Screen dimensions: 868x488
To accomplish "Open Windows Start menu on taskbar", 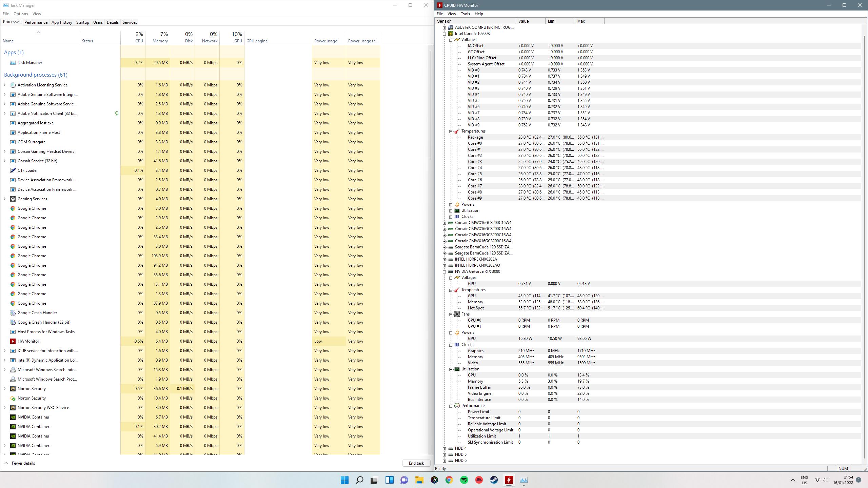I will (344, 480).
